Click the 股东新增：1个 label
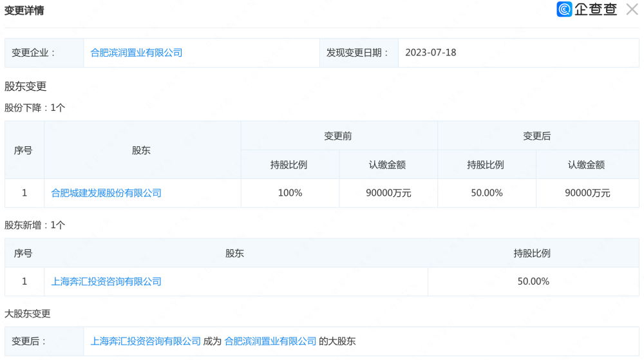 click(35, 225)
